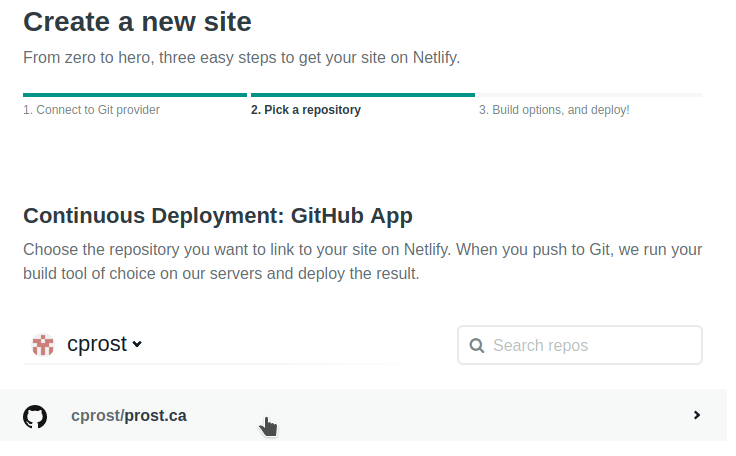Expand the cprost account dropdown arrow
736x456 pixels.
pos(137,344)
